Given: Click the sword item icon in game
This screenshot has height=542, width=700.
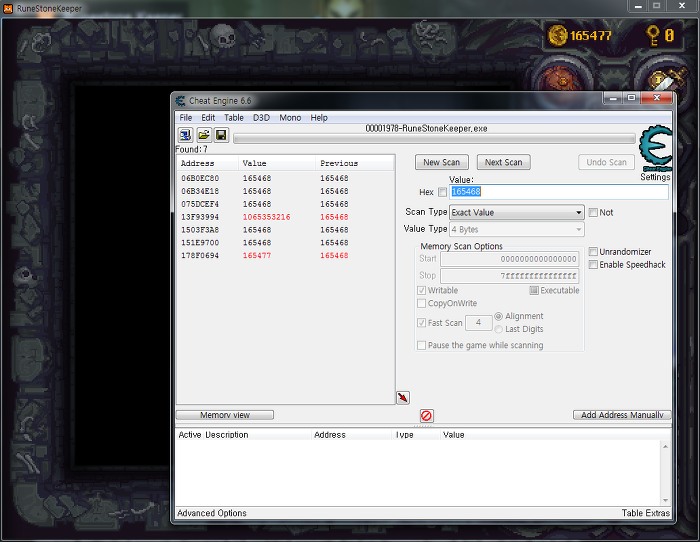Looking at the screenshot, I should click(667, 79).
